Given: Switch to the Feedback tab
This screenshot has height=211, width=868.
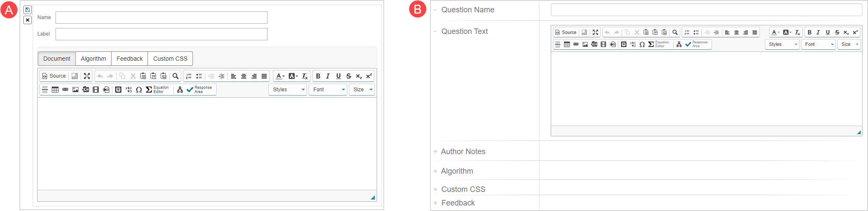Looking at the screenshot, I should pos(129,59).
